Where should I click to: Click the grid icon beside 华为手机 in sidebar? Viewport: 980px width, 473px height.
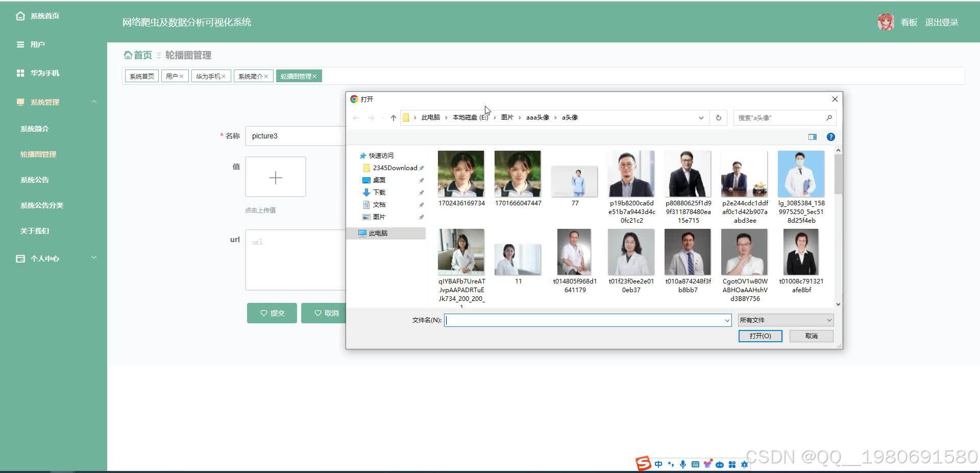click(20, 73)
